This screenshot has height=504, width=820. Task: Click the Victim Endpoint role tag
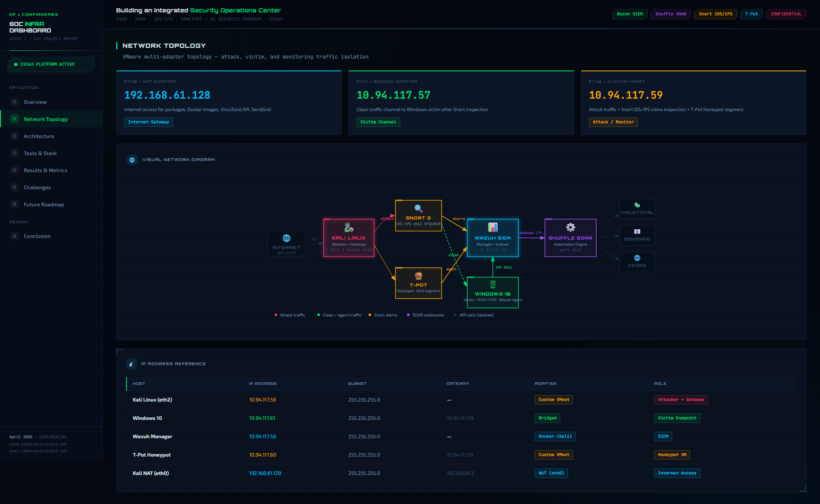pos(677,418)
